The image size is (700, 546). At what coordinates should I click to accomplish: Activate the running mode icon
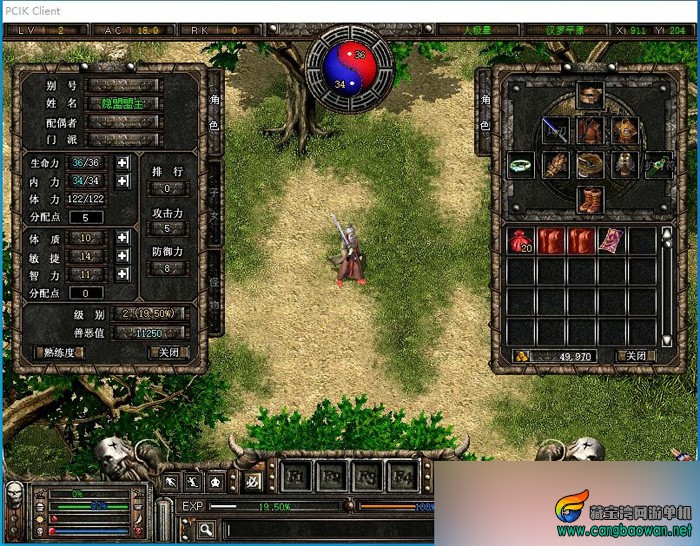click(x=171, y=482)
